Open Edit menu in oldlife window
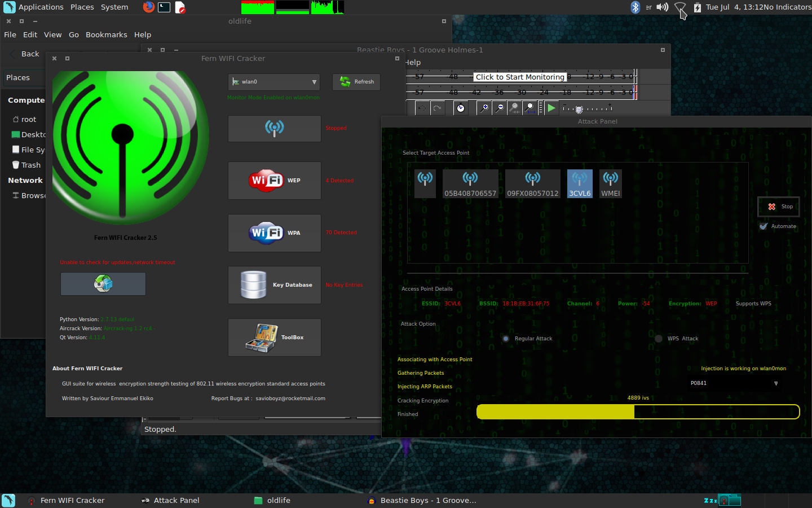 [30, 34]
